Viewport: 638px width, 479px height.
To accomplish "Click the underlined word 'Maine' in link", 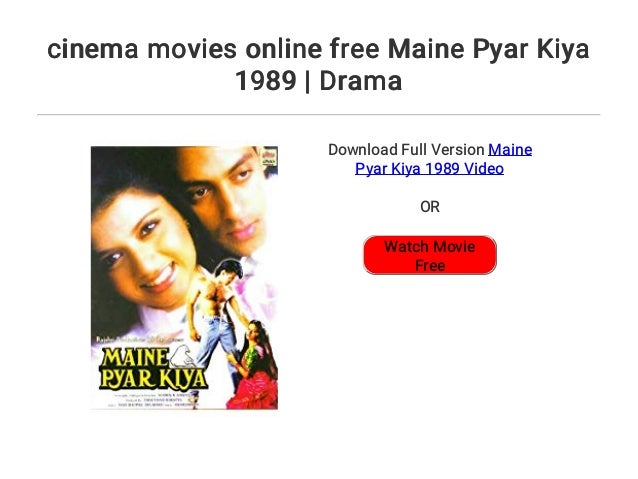I will (510, 150).
